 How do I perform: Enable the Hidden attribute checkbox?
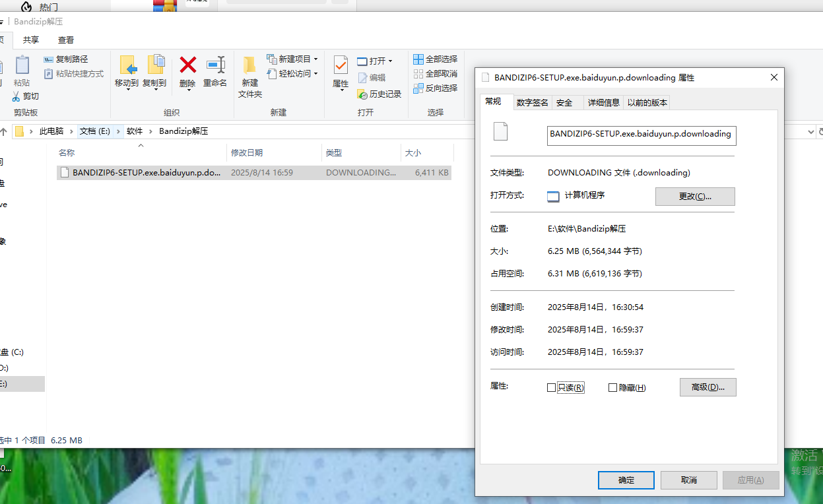coord(613,388)
